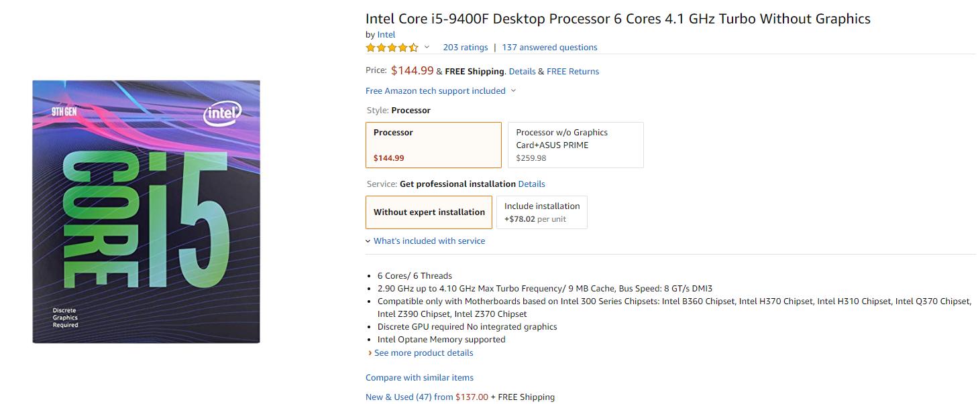Viewport: 980px width, 404px height.
Task: Click the star rating icons
Action: [392, 48]
